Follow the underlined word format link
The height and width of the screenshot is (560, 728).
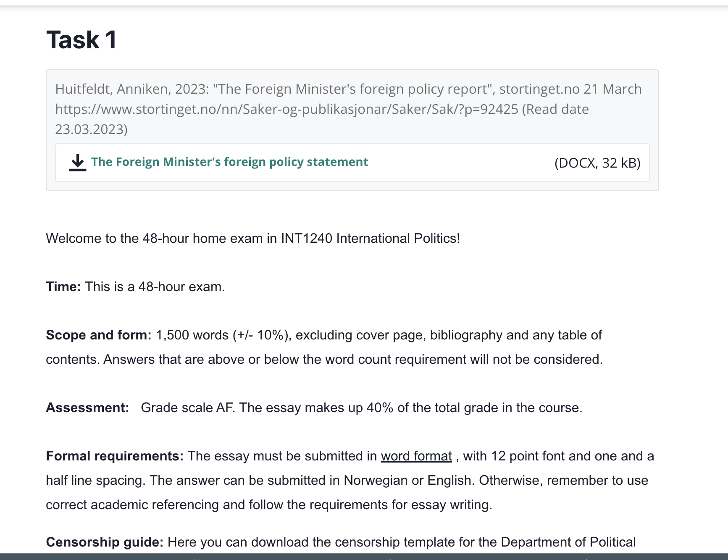click(416, 456)
